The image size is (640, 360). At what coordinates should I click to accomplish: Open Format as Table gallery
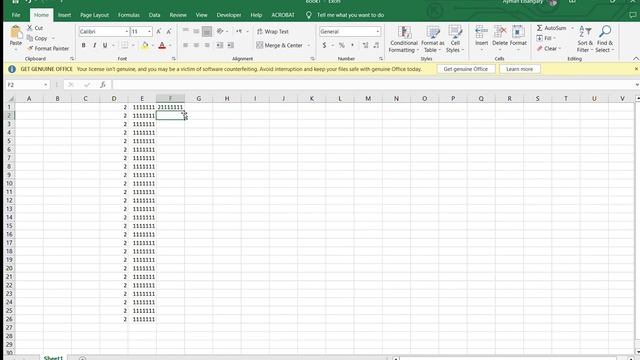pyautogui.click(x=433, y=39)
